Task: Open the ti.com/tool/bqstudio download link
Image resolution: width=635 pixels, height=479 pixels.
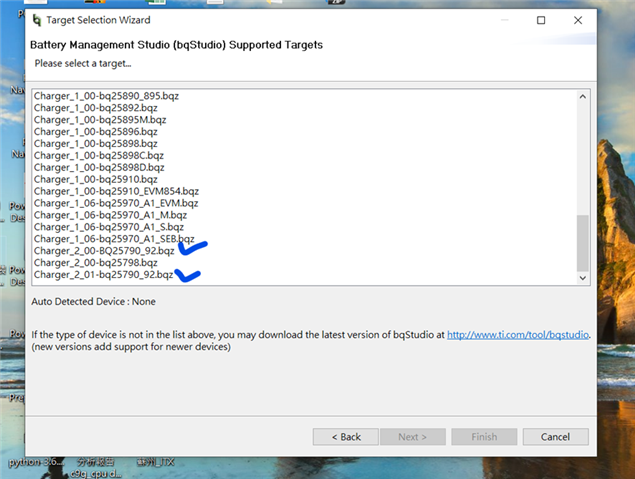Action: click(x=518, y=335)
